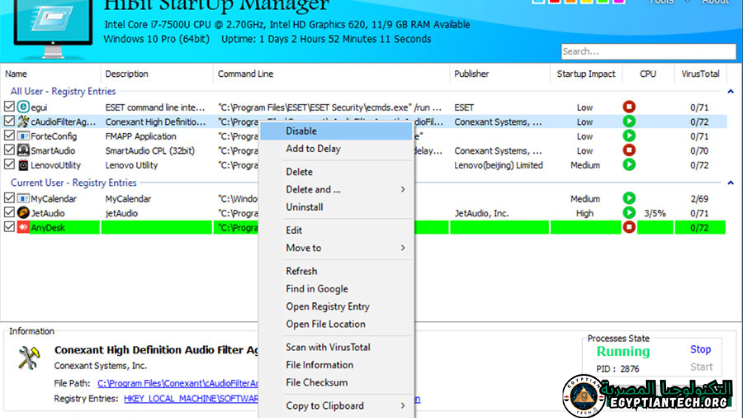Click the green play icon for LenovoUtility
The image size is (743, 418).
click(x=629, y=165)
